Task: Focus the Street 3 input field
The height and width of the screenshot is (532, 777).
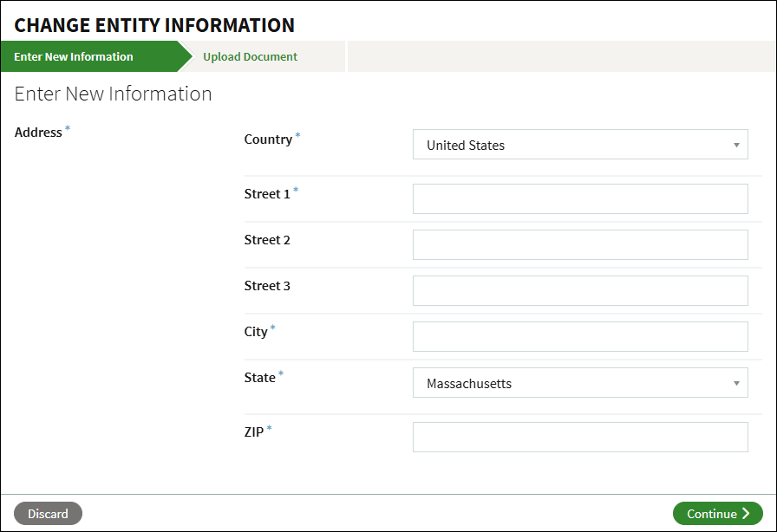Action: tap(580, 291)
